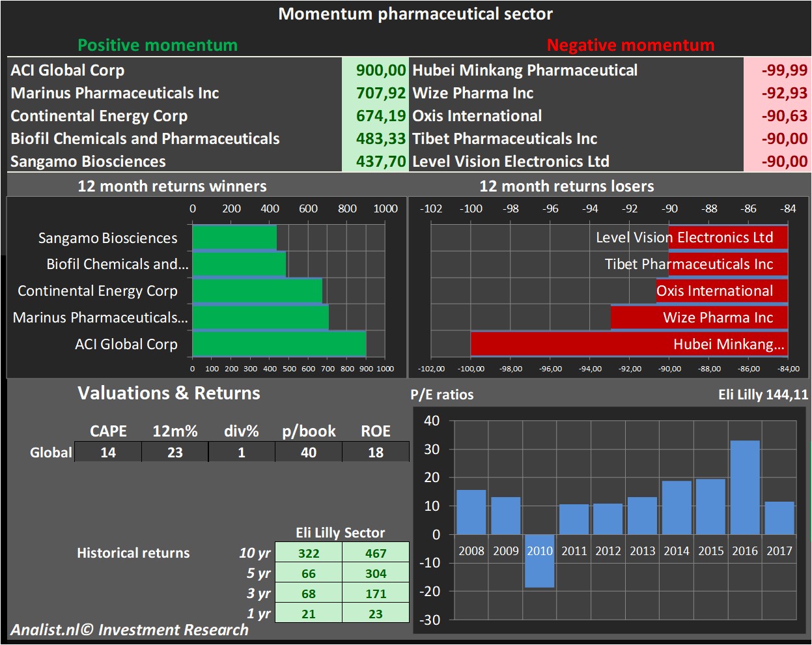Image resolution: width=812 pixels, height=645 pixels.
Task: Click the Eli Lilly 144,11 label
Action: pyautogui.click(x=763, y=394)
